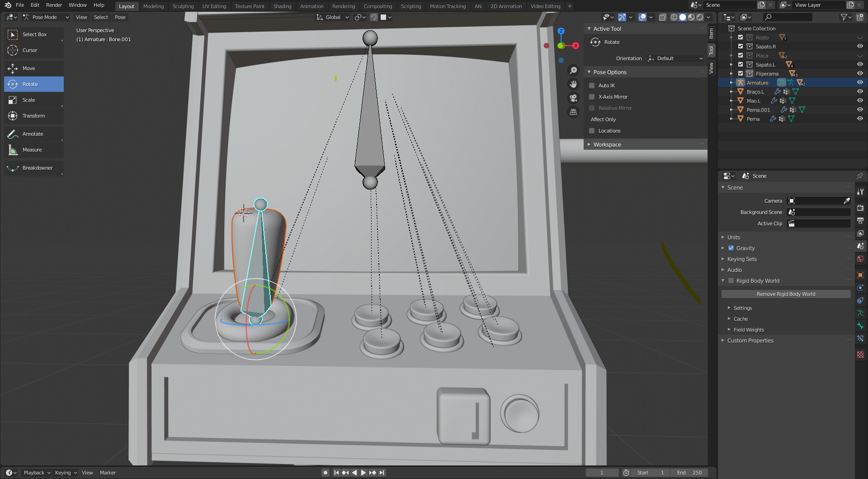The image size is (868, 479).
Task: Click Remove Rigid Body World button
Action: [786, 294]
